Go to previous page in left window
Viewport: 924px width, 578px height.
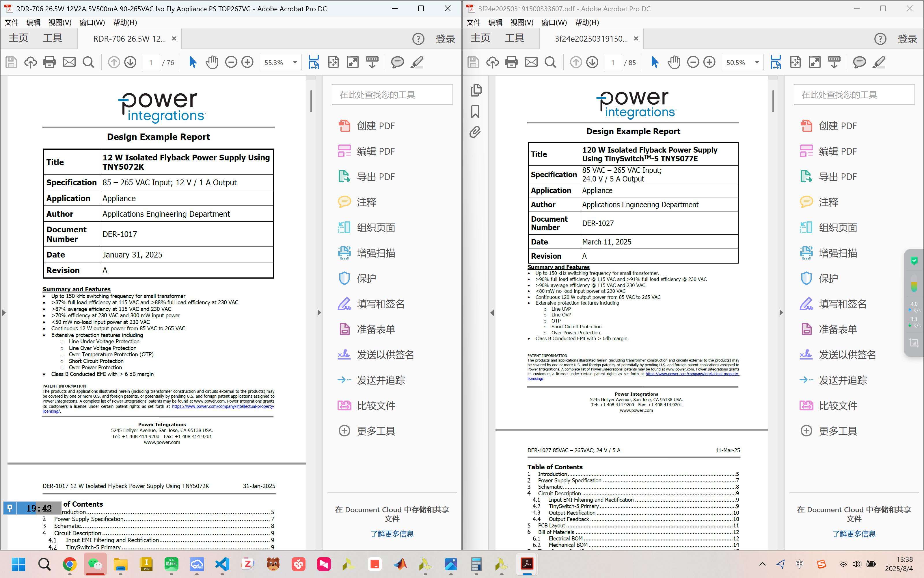(114, 62)
